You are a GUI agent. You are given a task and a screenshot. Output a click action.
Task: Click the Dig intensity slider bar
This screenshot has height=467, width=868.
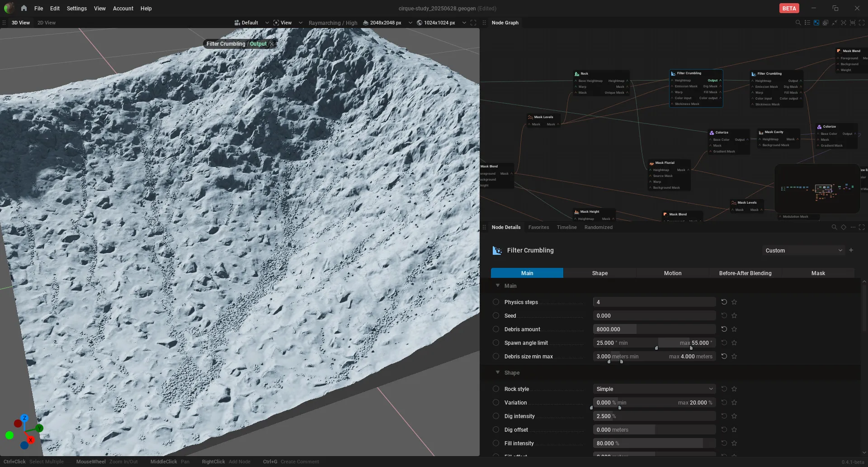(654, 416)
